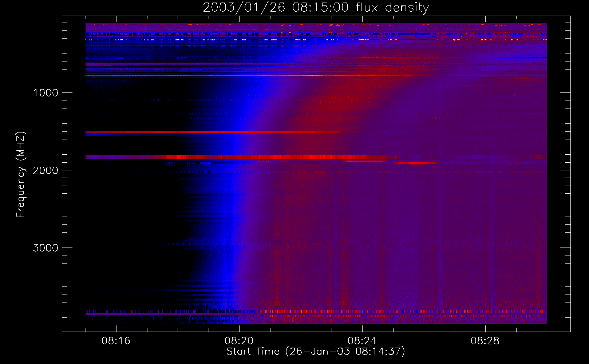The image size is (589, 364).
Task: Click the red interference band near 1500 MHz
Action: [x=213, y=132]
